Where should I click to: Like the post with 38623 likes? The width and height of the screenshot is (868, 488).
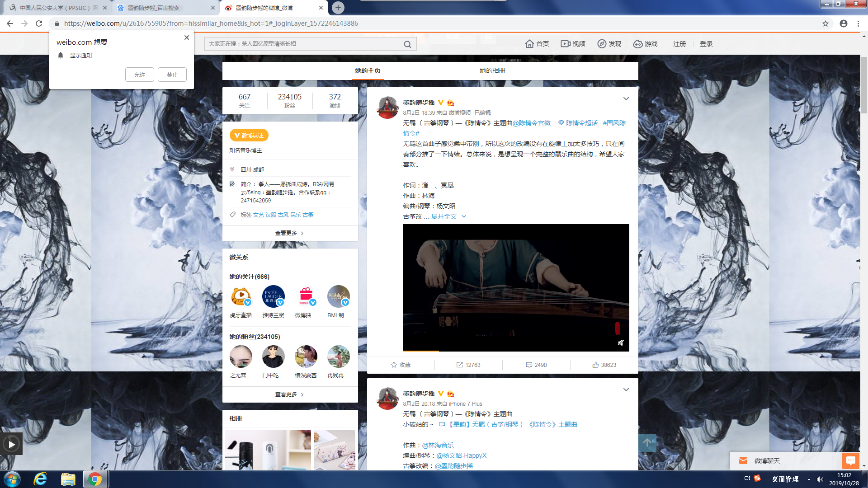604,365
